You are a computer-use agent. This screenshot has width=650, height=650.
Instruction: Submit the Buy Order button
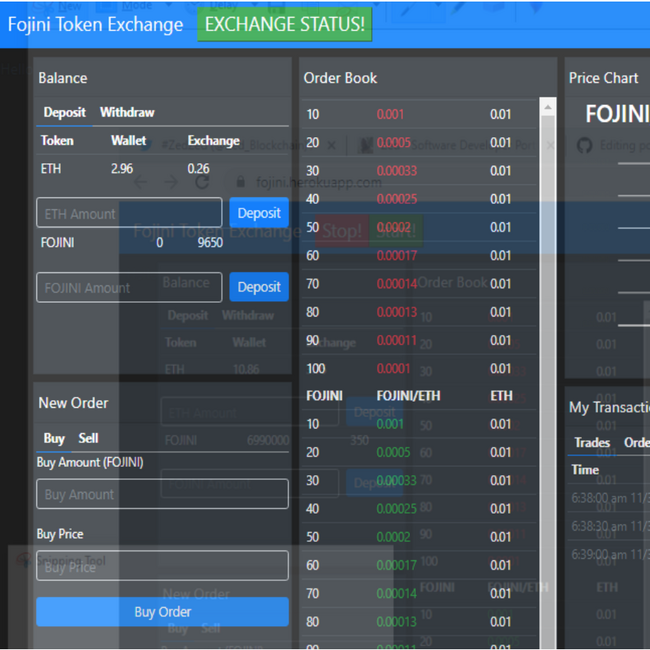[162, 612]
